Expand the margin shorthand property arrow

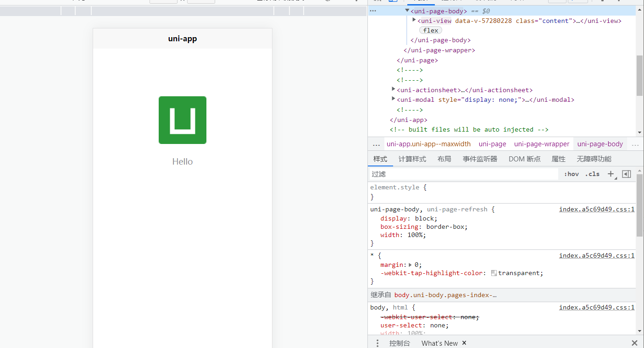pyautogui.click(x=410, y=265)
